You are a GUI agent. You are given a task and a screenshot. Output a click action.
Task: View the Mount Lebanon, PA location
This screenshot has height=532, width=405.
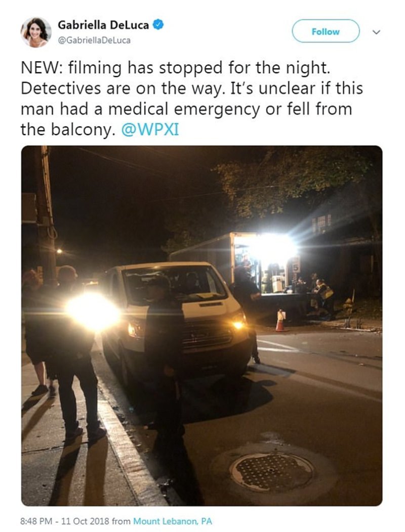(173, 521)
